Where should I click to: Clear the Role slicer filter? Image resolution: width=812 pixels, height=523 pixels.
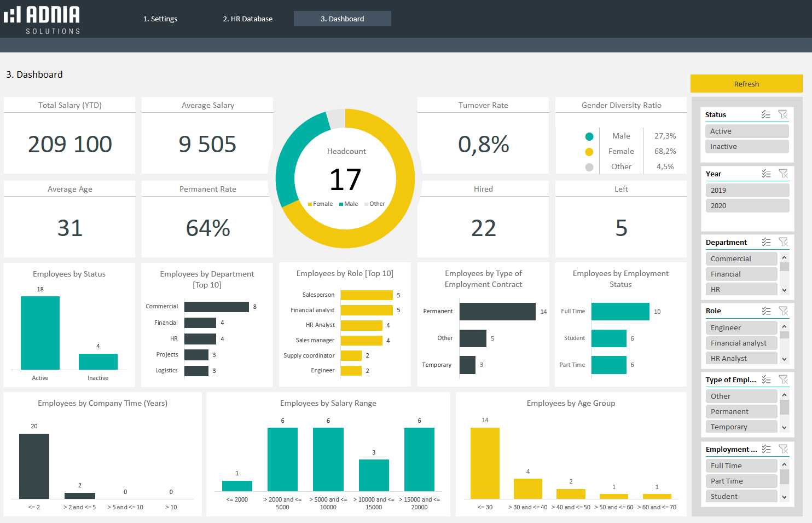click(x=784, y=311)
